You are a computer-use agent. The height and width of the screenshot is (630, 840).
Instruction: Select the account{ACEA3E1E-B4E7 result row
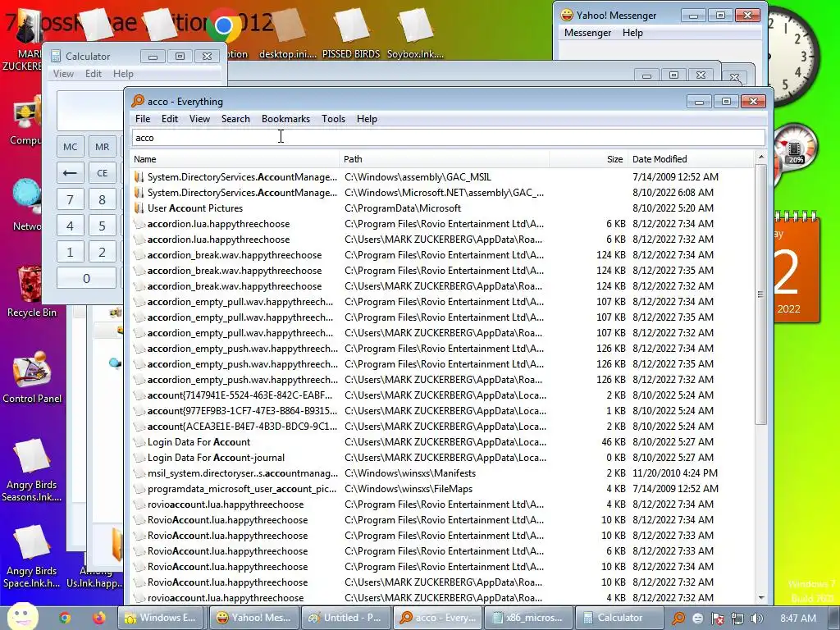point(442,427)
